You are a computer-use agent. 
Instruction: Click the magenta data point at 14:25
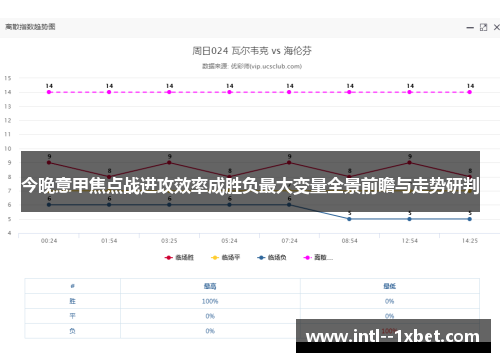point(470,92)
